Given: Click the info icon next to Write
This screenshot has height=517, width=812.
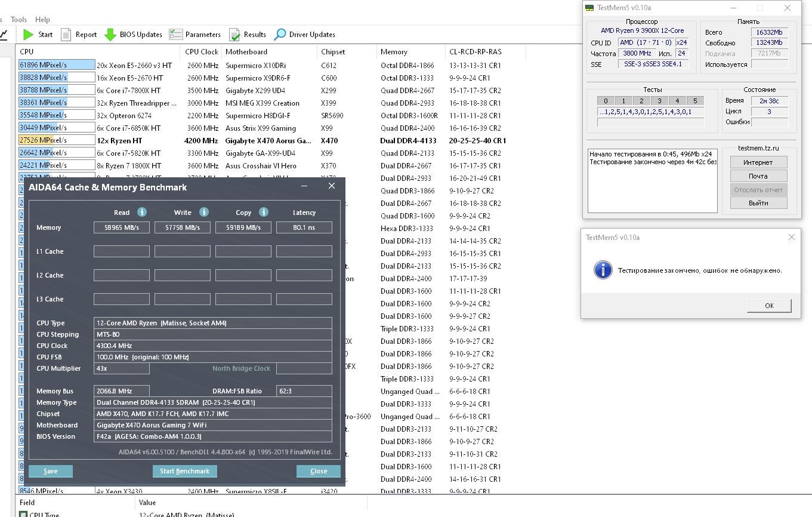Looking at the screenshot, I should click(204, 212).
